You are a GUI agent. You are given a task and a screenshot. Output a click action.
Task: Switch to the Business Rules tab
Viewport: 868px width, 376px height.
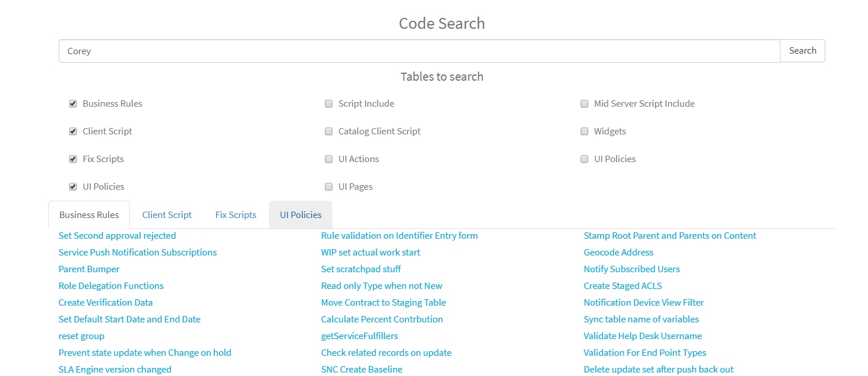(x=89, y=214)
